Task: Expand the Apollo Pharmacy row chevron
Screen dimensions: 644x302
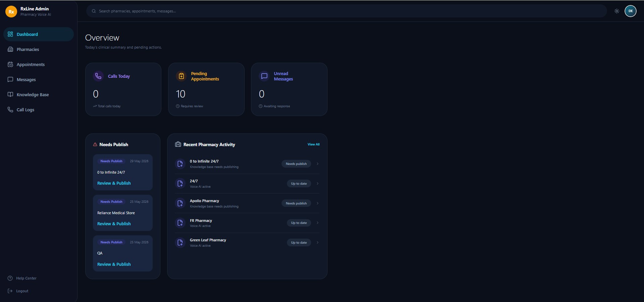Action: [317, 203]
